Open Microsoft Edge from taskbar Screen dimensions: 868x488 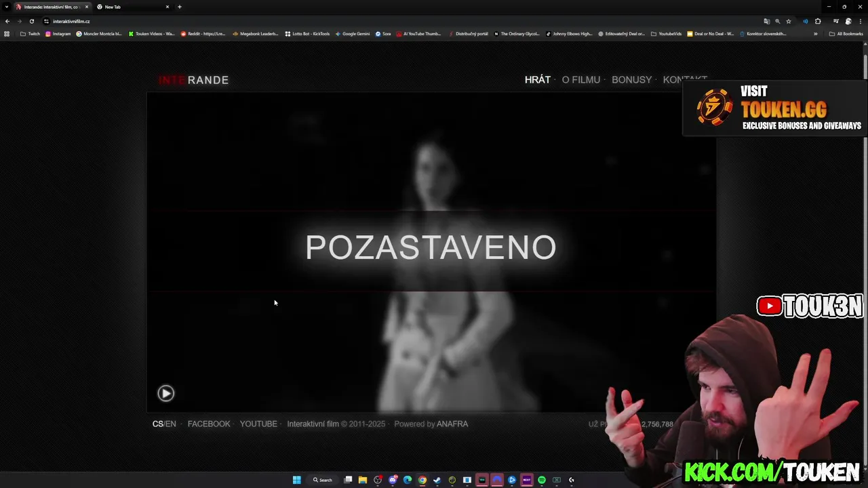pyautogui.click(x=407, y=480)
